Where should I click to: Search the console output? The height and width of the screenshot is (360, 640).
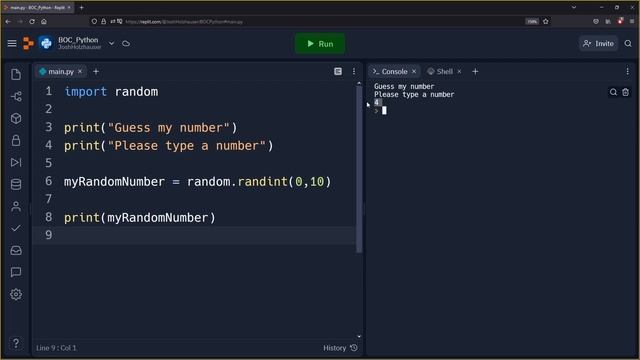[x=613, y=92]
